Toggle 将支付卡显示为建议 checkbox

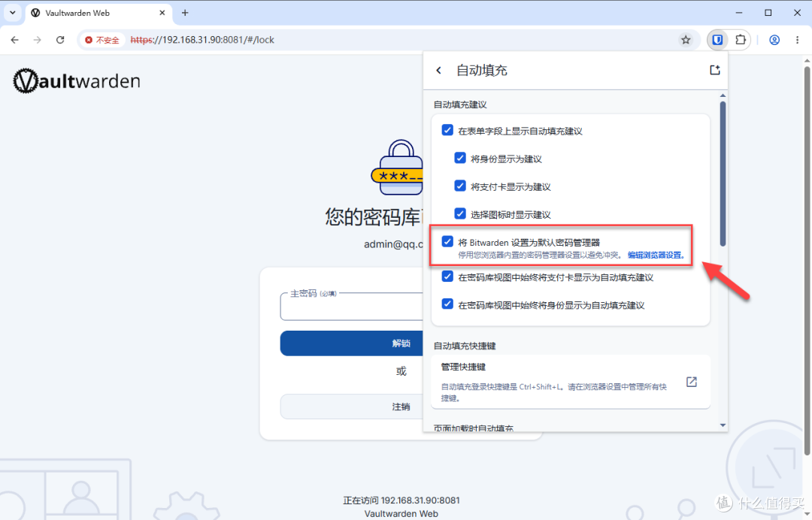(x=460, y=186)
